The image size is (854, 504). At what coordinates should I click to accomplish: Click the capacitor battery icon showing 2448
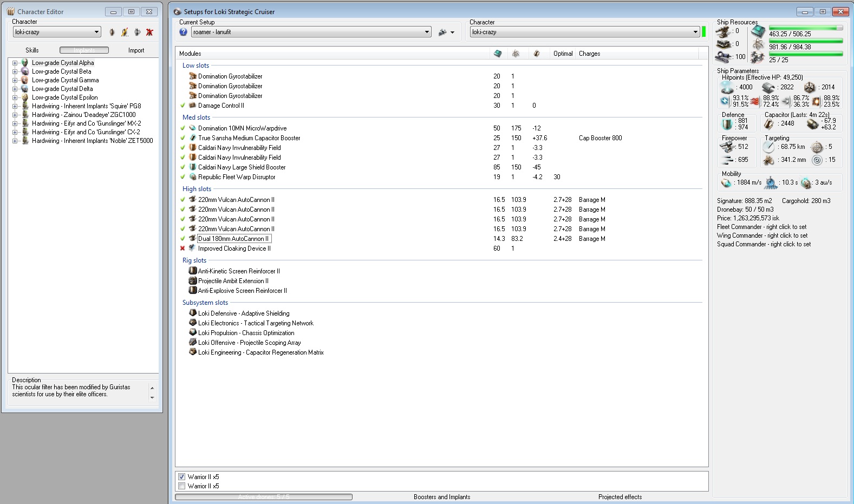click(x=769, y=124)
